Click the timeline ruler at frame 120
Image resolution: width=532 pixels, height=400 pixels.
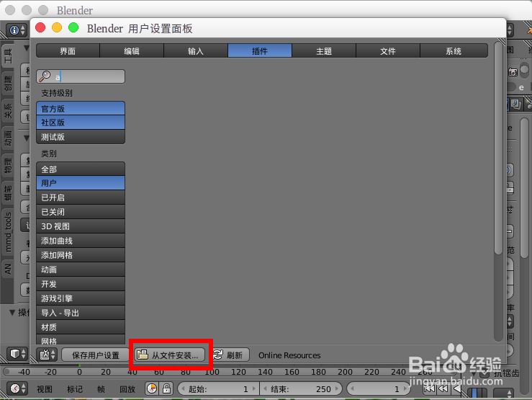click(238, 372)
